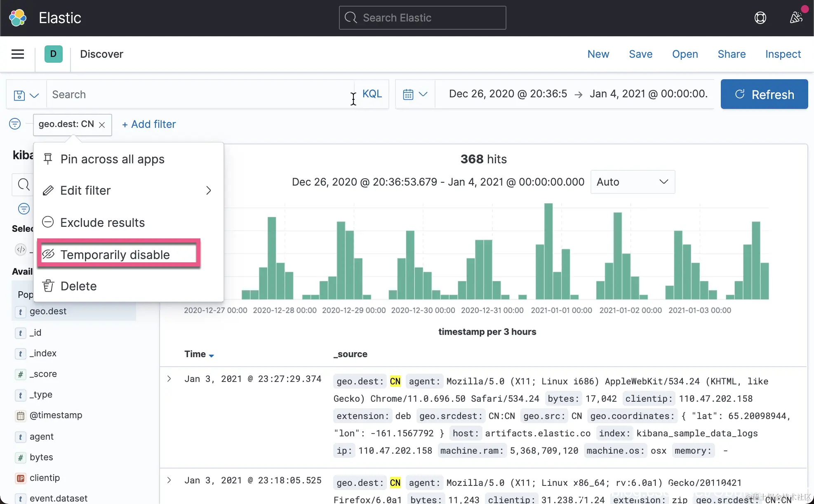Remove the geo.dest: CN filter with X
Screen dimensions: 814x504
click(x=102, y=125)
